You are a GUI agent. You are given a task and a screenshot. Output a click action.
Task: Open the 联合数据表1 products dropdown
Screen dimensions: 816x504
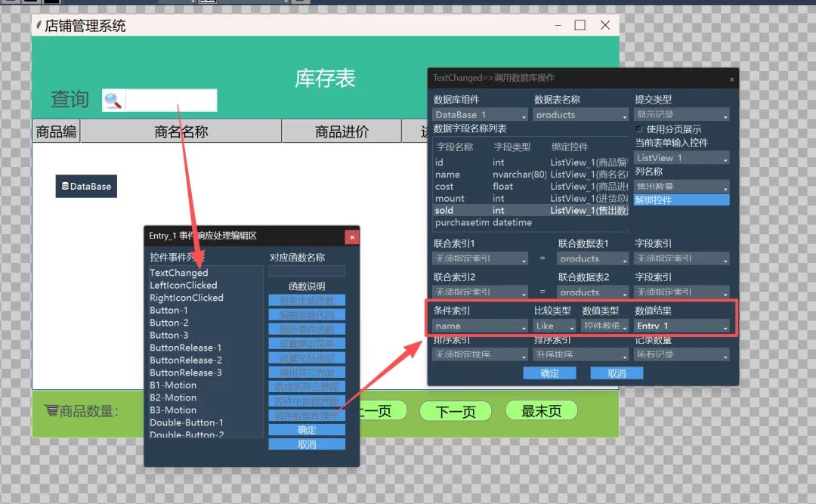pos(593,258)
